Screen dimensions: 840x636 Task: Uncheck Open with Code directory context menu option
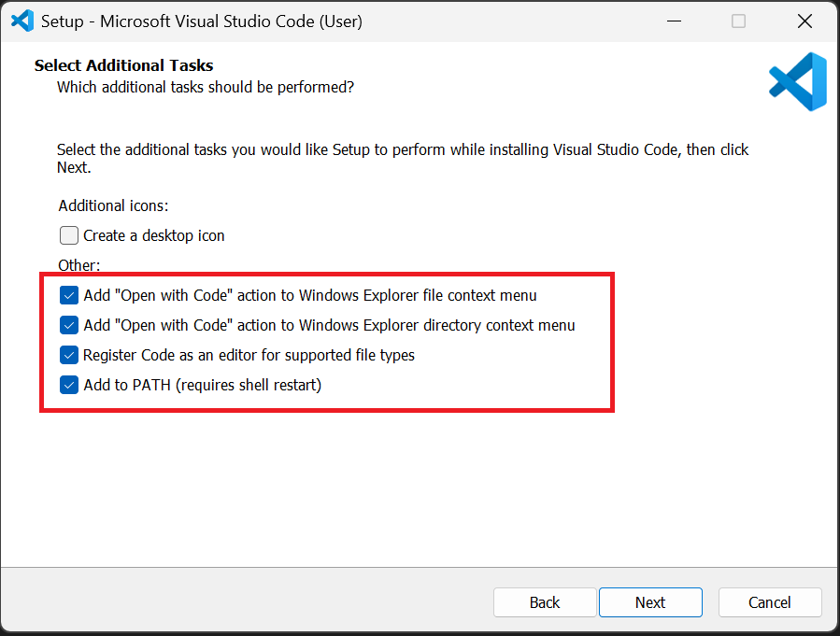click(68, 325)
